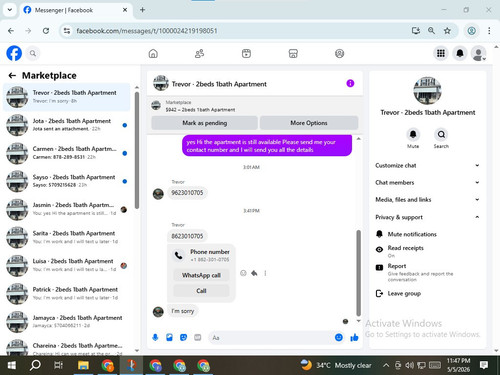Open Sayso's apartment conversation
Viewport: 500px width, 375px height.
[67, 181]
